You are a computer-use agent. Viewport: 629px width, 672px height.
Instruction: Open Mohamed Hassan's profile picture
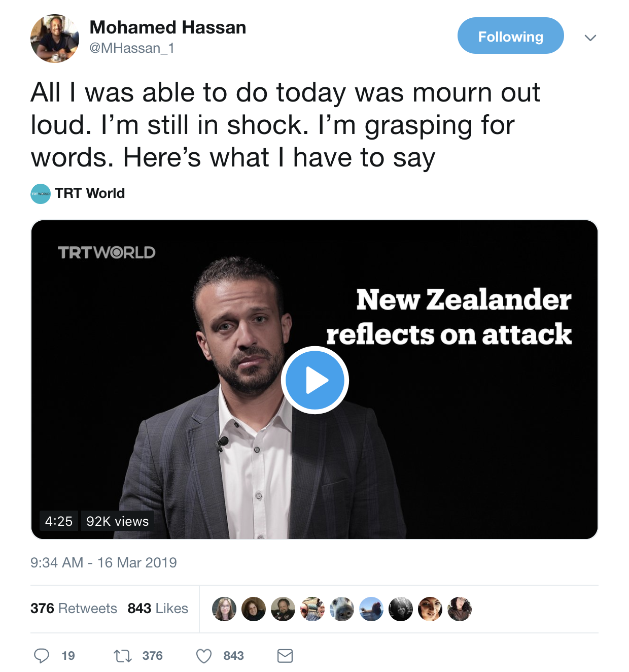(55, 39)
